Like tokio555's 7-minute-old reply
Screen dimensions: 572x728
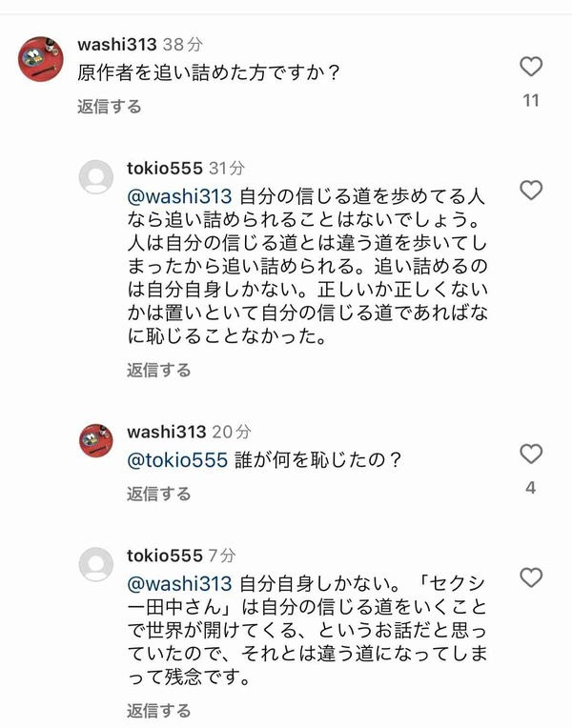click(x=531, y=577)
